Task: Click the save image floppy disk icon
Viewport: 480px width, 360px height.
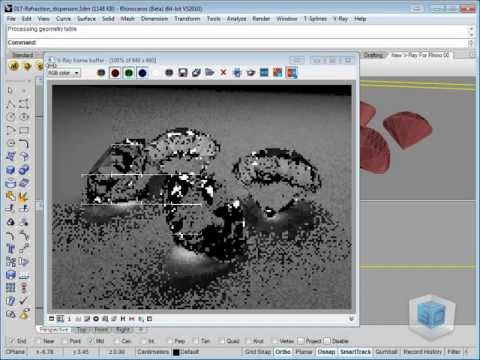Action: (x=183, y=73)
